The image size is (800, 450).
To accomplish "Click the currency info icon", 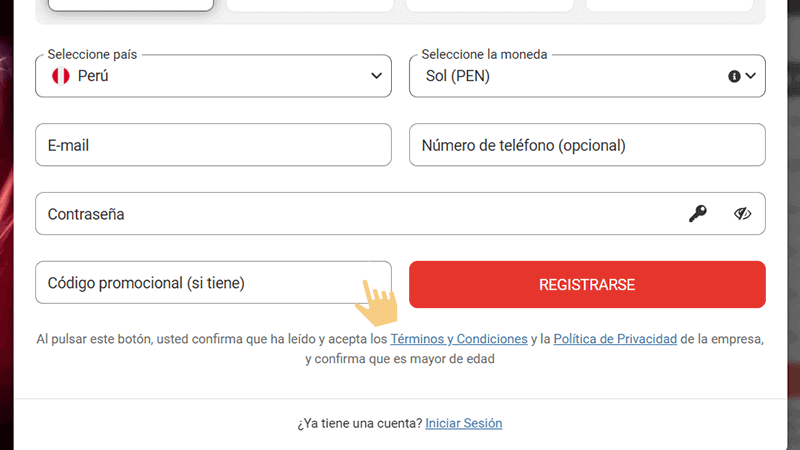I will click(x=734, y=76).
